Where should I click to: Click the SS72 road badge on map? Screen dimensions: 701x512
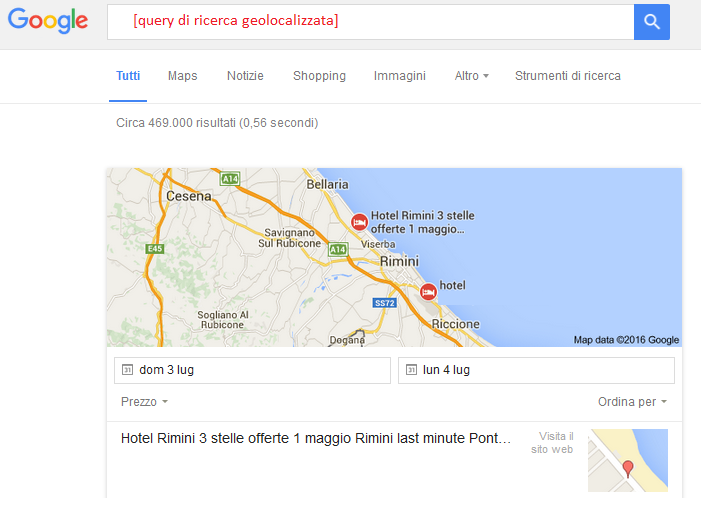(x=385, y=302)
